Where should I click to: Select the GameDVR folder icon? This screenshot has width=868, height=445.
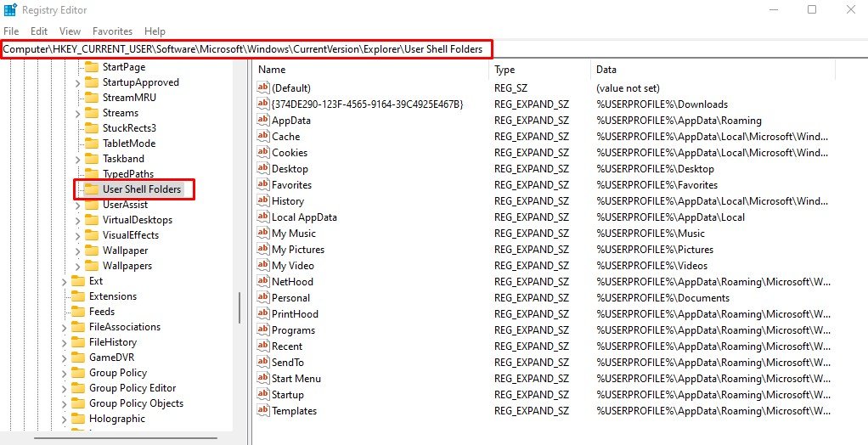(x=78, y=358)
